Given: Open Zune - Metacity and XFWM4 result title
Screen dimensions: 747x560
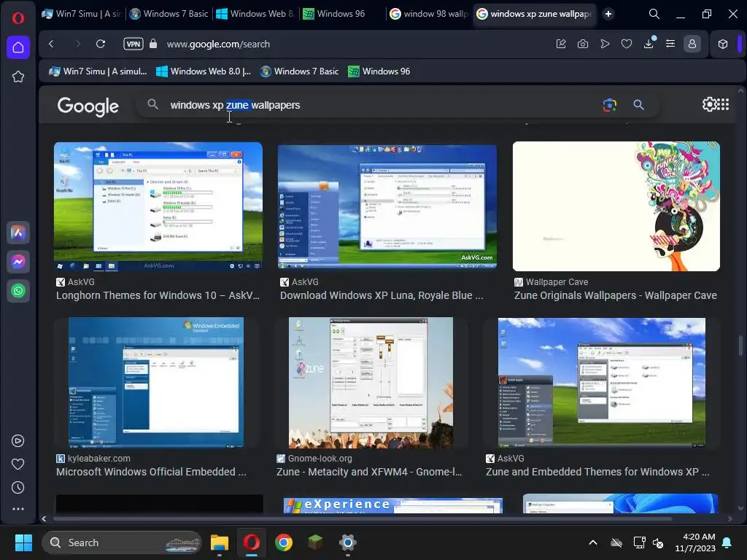Looking at the screenshot, I should tap(369, 472).
